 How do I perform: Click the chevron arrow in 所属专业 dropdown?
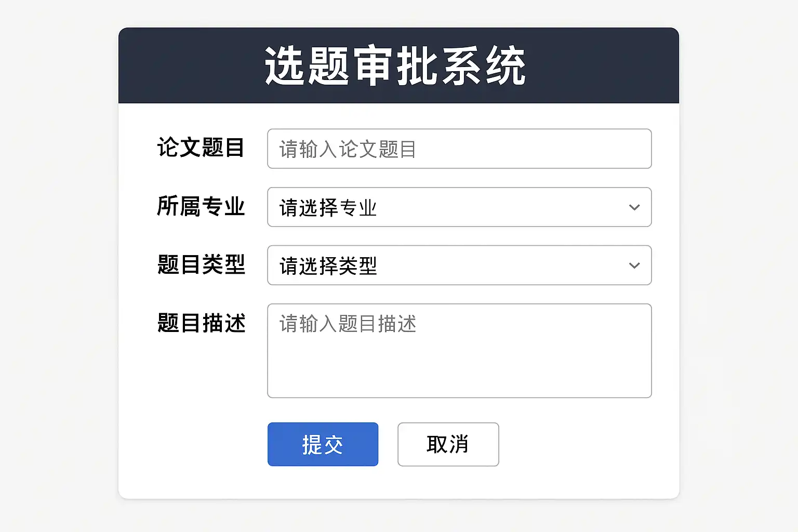[634, 207]
